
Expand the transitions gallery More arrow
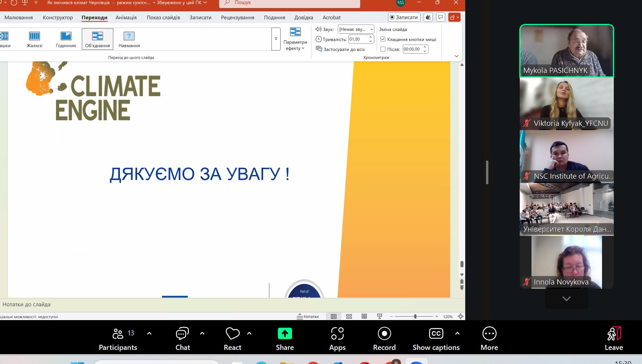[276, 39]
